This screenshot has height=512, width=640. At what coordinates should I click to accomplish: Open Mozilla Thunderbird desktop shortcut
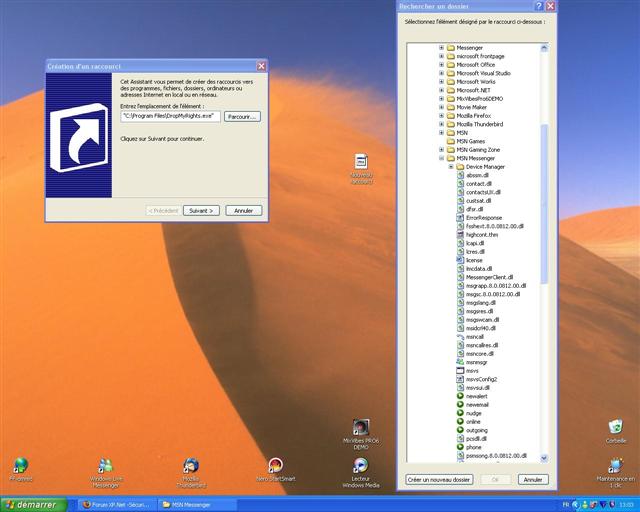click(x=191, y=467)
